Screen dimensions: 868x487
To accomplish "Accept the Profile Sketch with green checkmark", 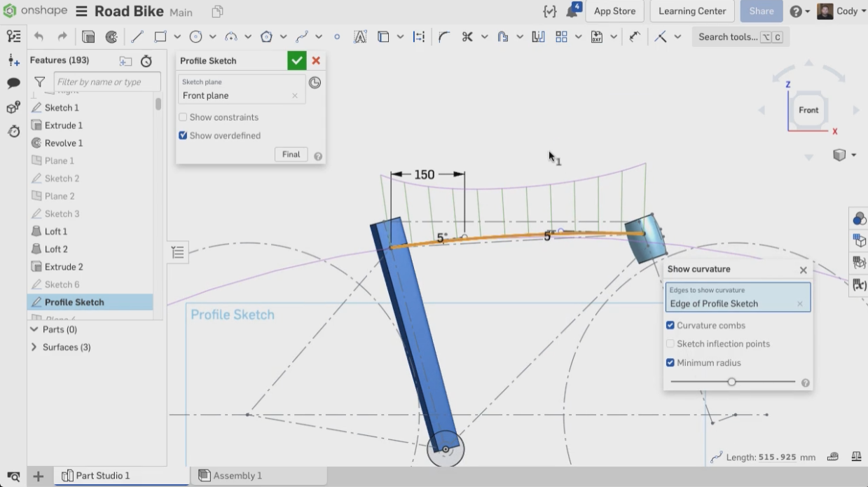I will click(x=297, y=61).
